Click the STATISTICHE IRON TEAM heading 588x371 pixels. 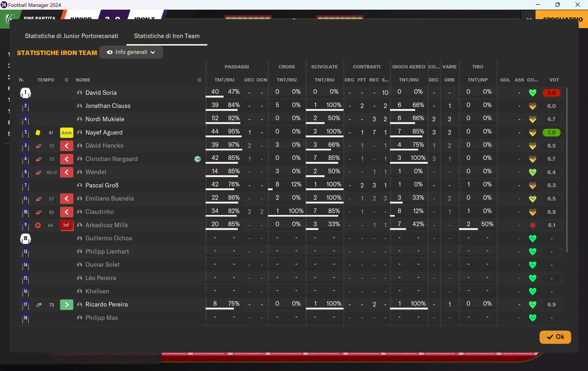(57, 53)
